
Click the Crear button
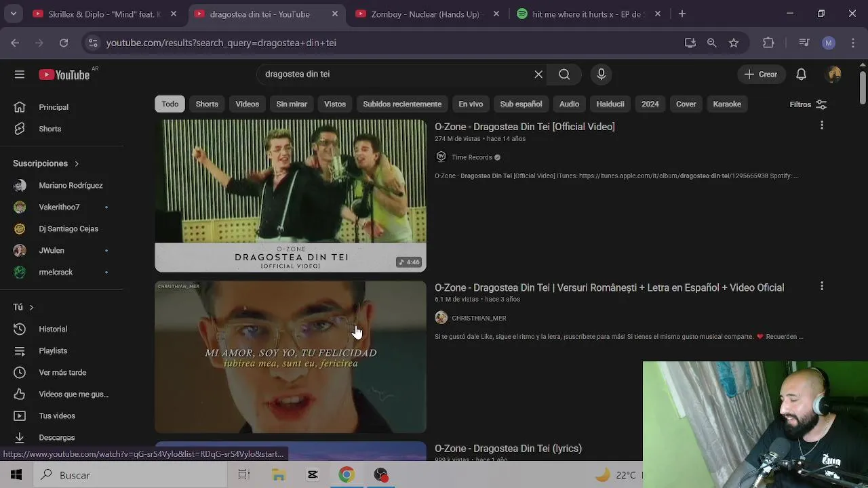coord(761,74)
